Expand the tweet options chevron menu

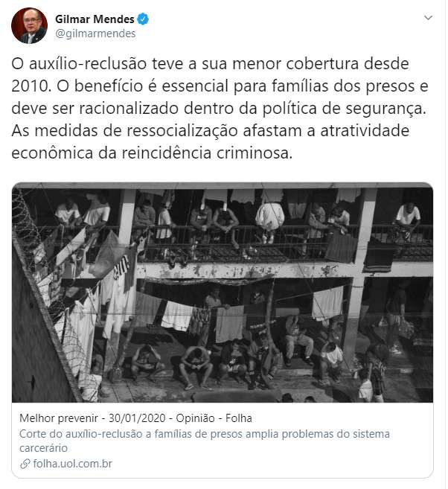pos(428,18)
